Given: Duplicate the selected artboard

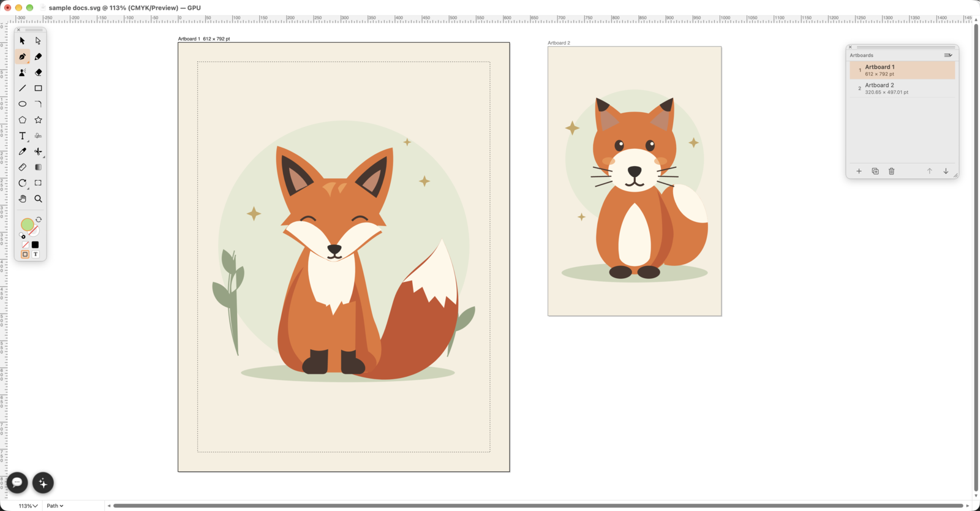Looking at the screenshot, I should 875,172.
